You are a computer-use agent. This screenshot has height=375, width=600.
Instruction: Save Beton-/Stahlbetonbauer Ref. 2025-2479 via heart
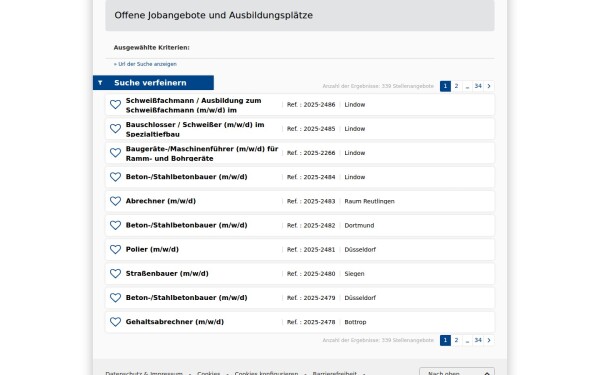coord(115,297)
